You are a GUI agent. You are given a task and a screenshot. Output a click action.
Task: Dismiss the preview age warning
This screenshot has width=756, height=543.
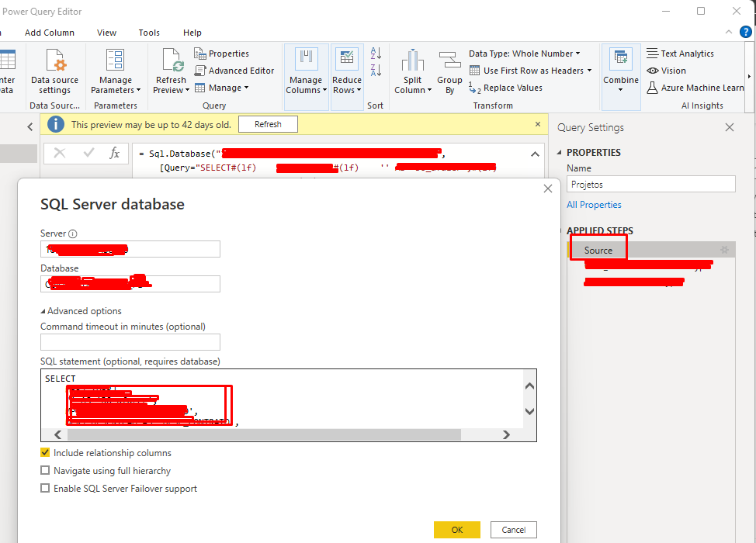coord(538,124)
